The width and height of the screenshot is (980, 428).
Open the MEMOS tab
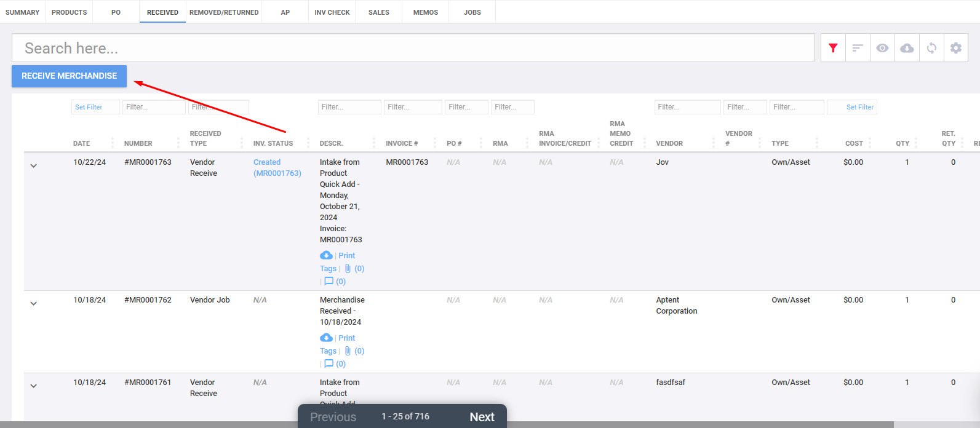[x=426, y=12]
